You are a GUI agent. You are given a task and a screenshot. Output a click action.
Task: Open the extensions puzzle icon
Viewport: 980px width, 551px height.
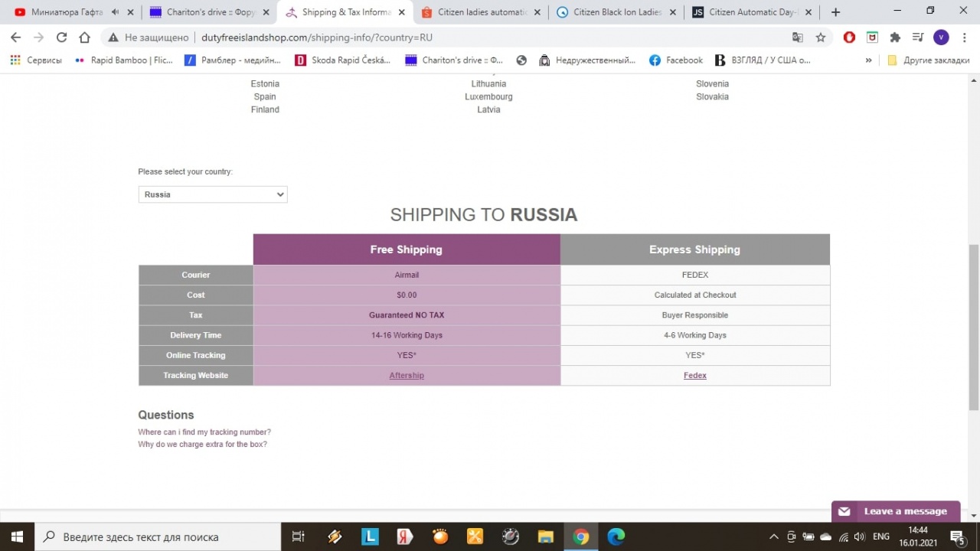point(895,37)
